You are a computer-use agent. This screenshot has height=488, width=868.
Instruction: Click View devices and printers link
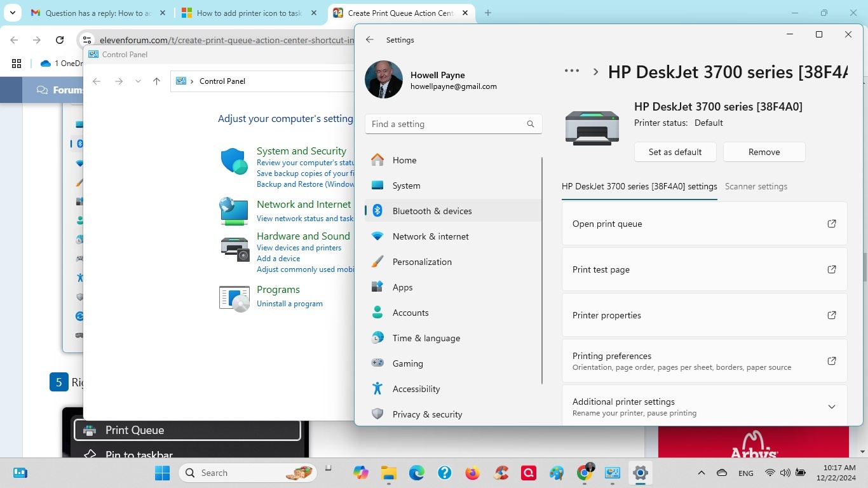(299, 248)
